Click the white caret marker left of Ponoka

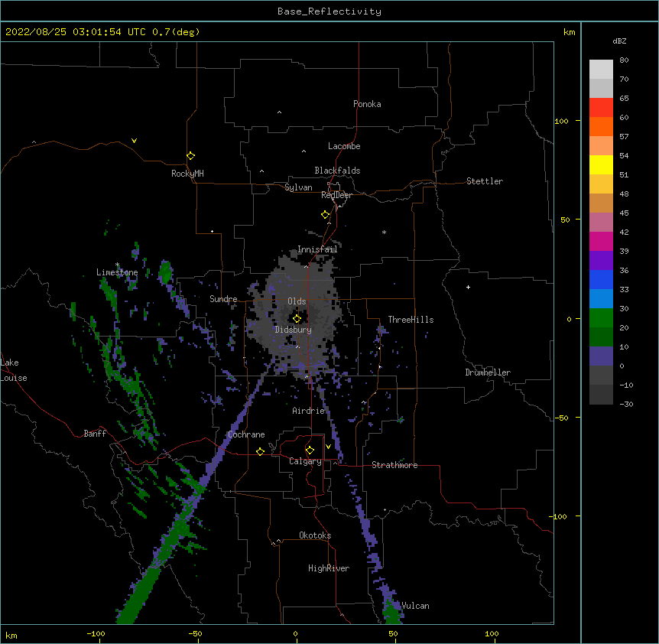click(x=280, y=112)
